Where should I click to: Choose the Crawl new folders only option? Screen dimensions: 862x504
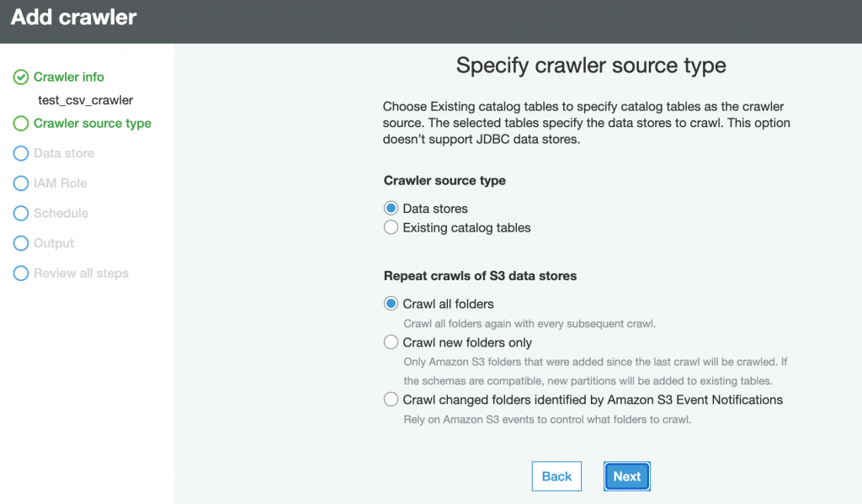pyautogui.click(x=391, y=342)
